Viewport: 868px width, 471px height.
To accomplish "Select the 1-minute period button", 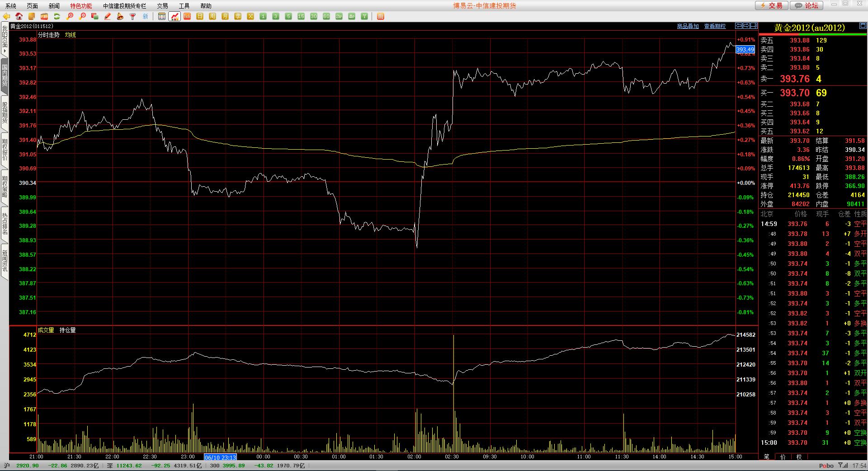I will (x=263, y=16).
